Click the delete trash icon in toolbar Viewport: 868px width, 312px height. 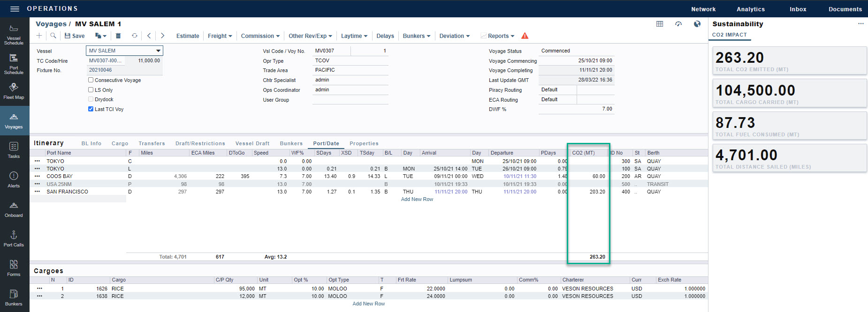(118, 36)
